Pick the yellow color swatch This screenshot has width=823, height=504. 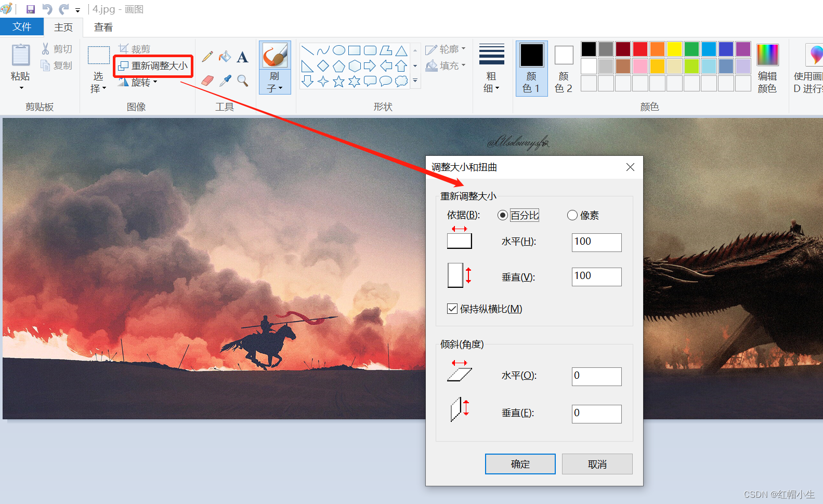674,49
